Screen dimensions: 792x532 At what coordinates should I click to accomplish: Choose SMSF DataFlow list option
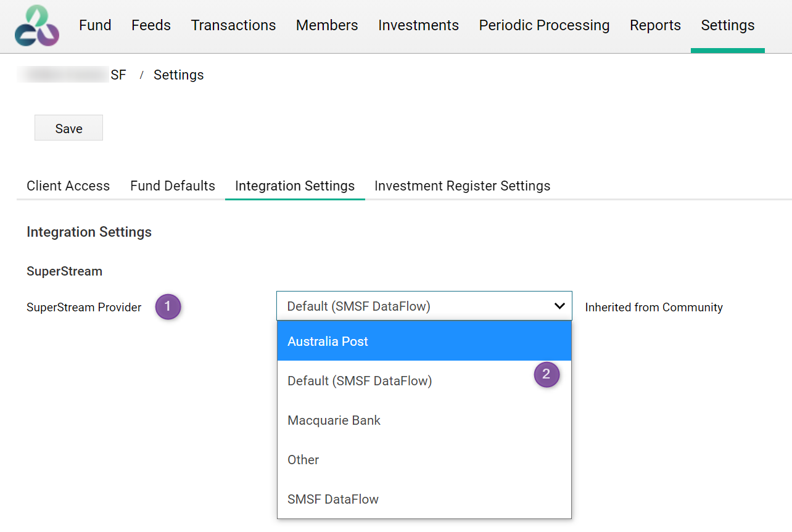pyautogui.click(x=424, y=499)
